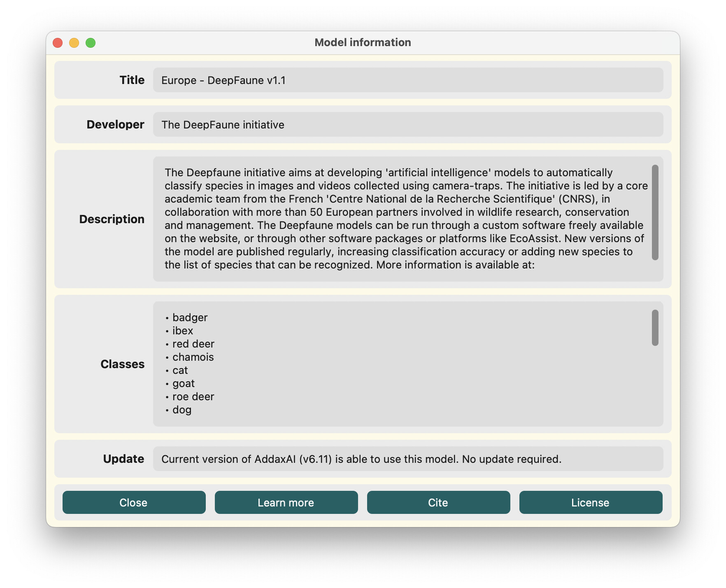Click the Update status text field
726x588 pixels.
pyautogui.click(x=408, y=459)
